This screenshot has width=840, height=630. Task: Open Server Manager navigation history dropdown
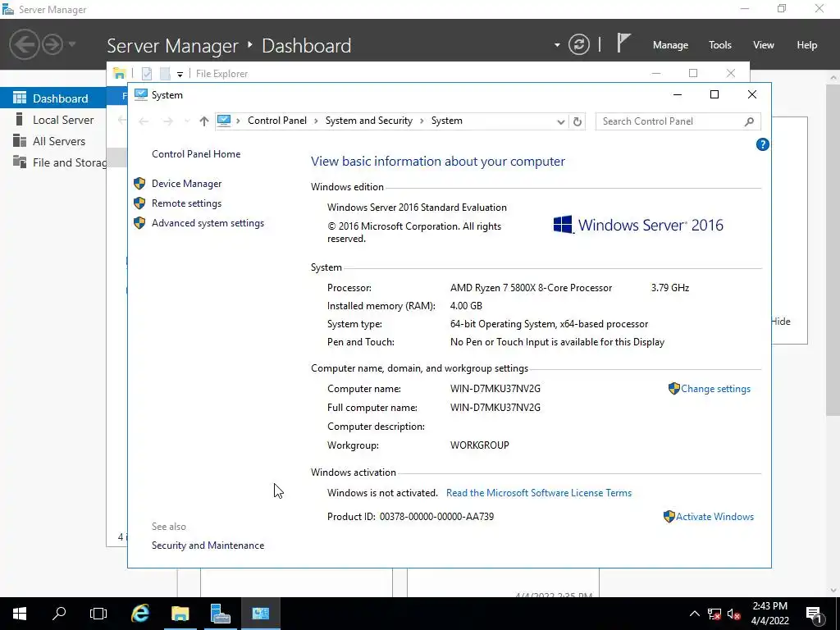tap(72, 44)
